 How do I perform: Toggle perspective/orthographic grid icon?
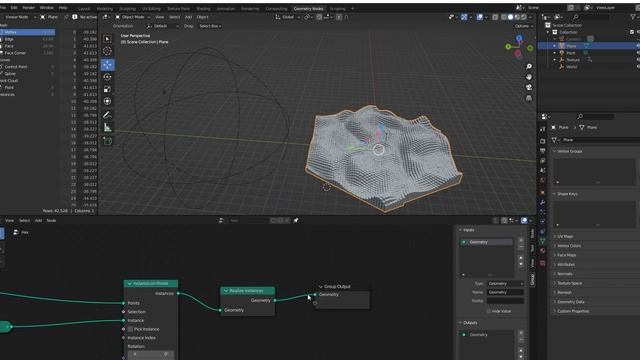tap(529, 98)
